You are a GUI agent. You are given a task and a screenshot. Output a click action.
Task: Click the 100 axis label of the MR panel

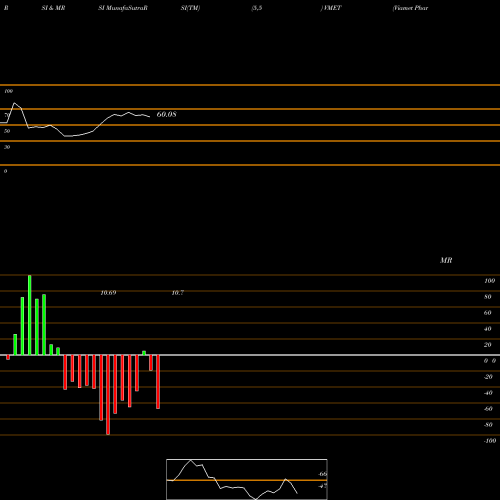pos(490,281)
